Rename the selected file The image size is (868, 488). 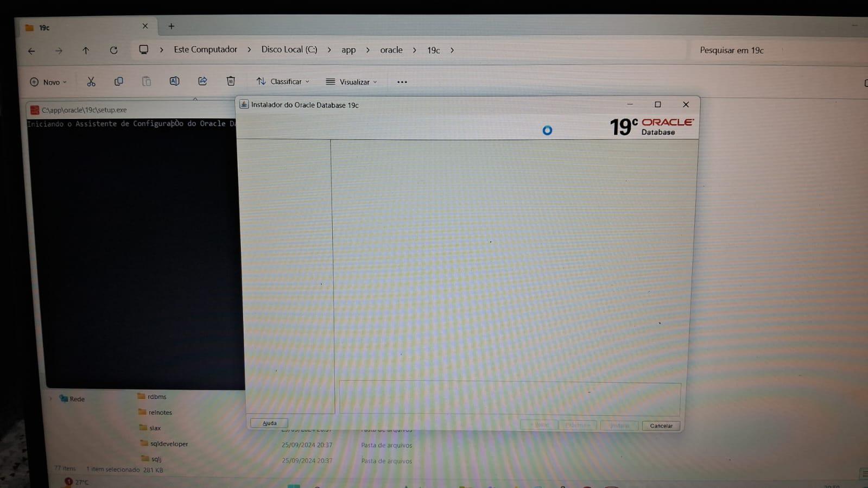click(174, 81)
